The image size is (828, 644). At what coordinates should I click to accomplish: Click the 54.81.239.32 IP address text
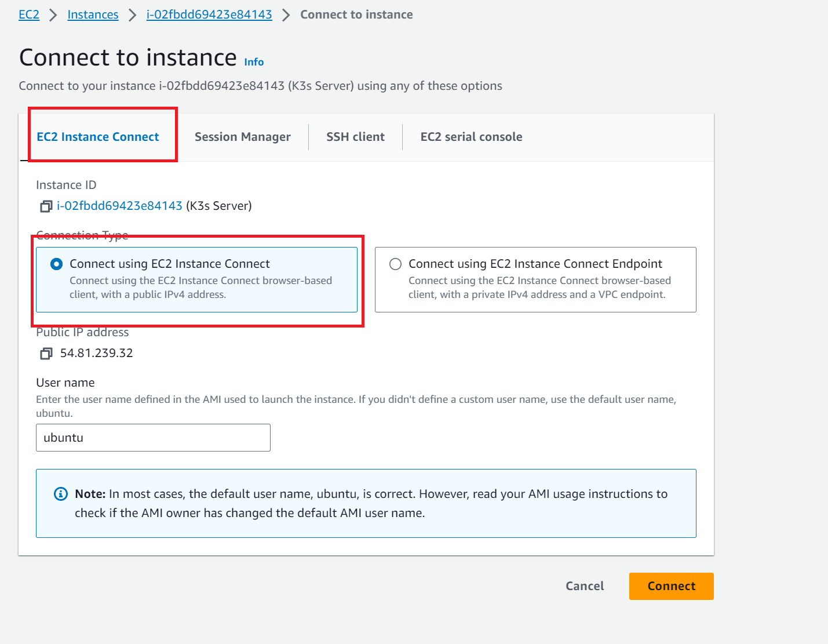tap(97, 353)
